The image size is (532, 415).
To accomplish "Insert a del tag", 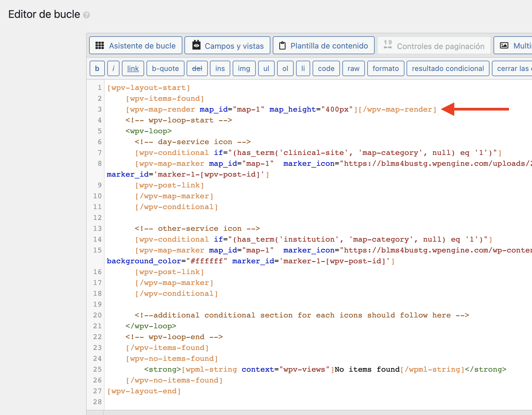I will [197, 69].
